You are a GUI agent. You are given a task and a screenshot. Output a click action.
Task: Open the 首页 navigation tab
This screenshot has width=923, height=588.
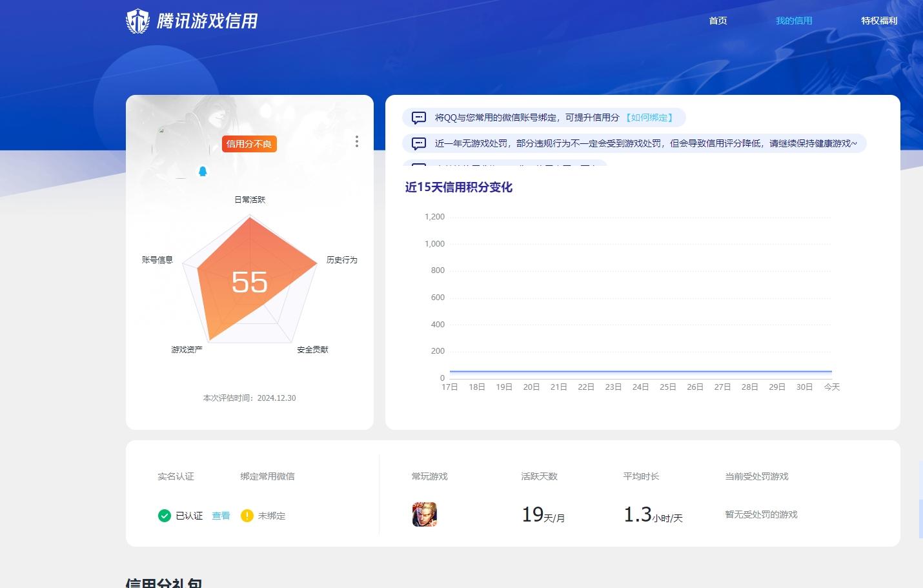(718, 21)
